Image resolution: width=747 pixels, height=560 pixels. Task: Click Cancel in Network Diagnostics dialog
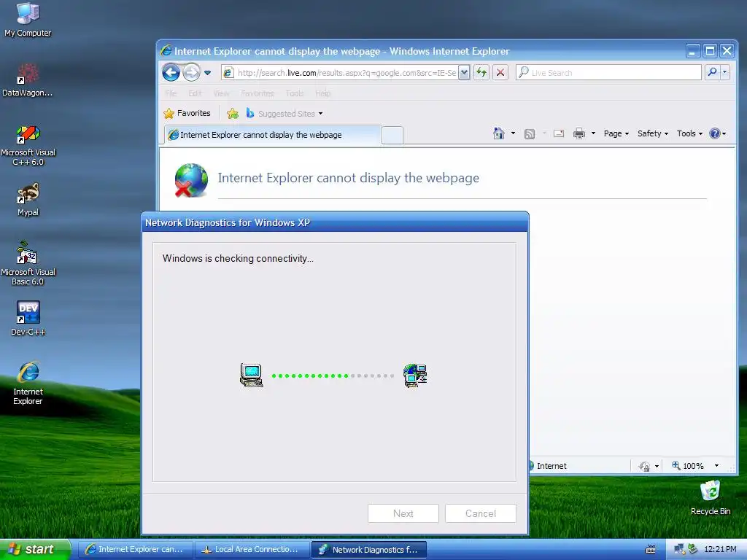point(481,513)
